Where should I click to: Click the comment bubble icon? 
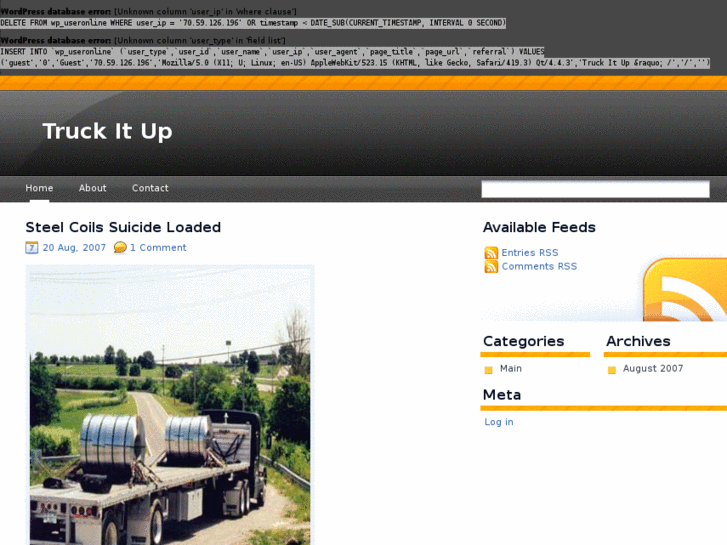120,248
